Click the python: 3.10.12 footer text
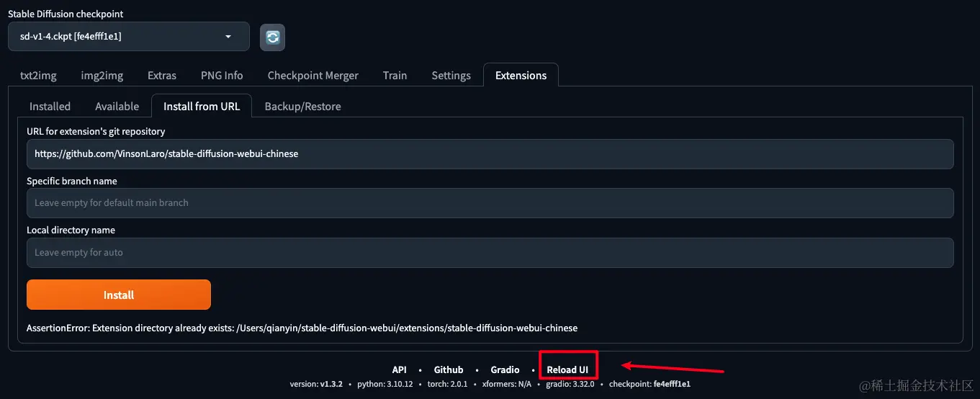 (385, 385)
